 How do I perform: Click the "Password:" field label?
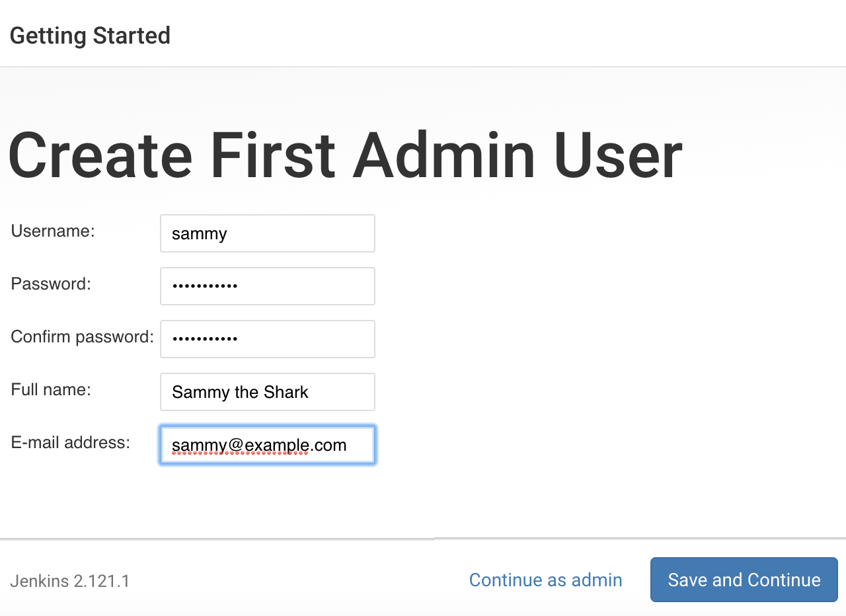tap(51, 284)
